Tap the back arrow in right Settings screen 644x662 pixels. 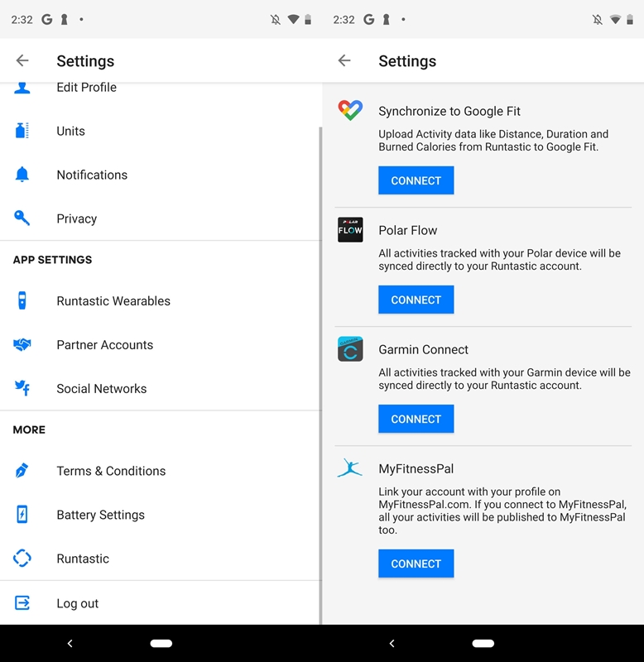[344, 60]
